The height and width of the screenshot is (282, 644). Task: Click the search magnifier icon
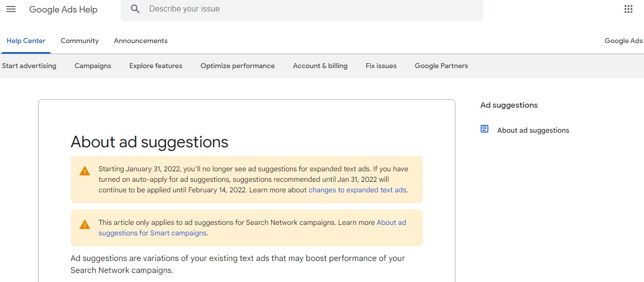(x=135, y=9)
